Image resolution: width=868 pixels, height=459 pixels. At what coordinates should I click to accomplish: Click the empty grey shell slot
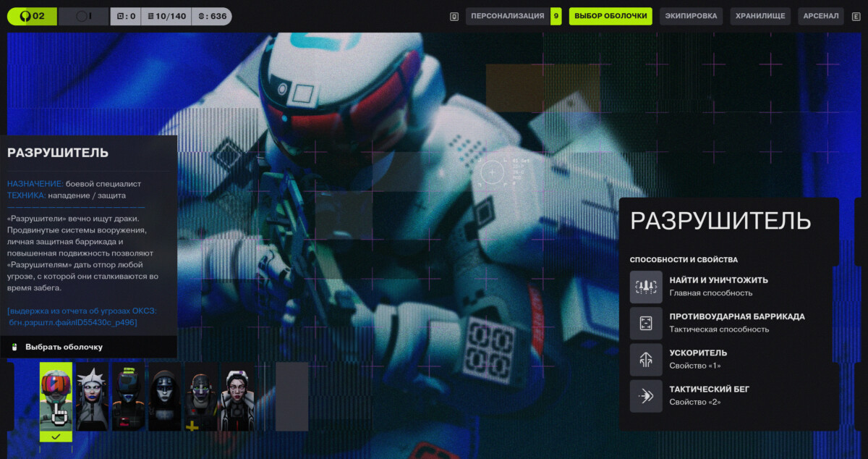pyautogui.click(x=292, y=397)
